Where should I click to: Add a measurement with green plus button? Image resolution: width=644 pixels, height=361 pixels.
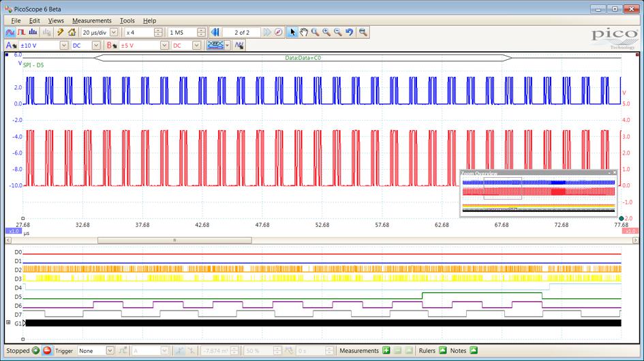coord(386,351)
